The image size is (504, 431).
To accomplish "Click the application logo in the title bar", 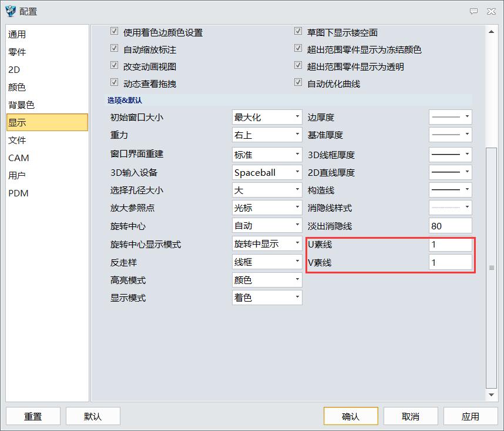I will tap(11, 11).
